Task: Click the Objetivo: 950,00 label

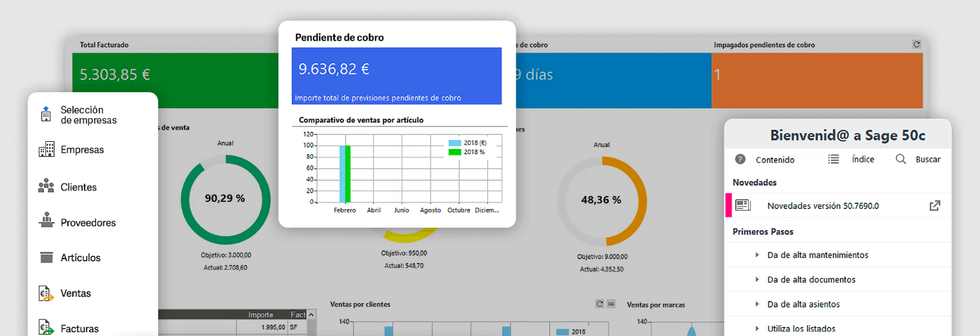Action: point(404,253)
